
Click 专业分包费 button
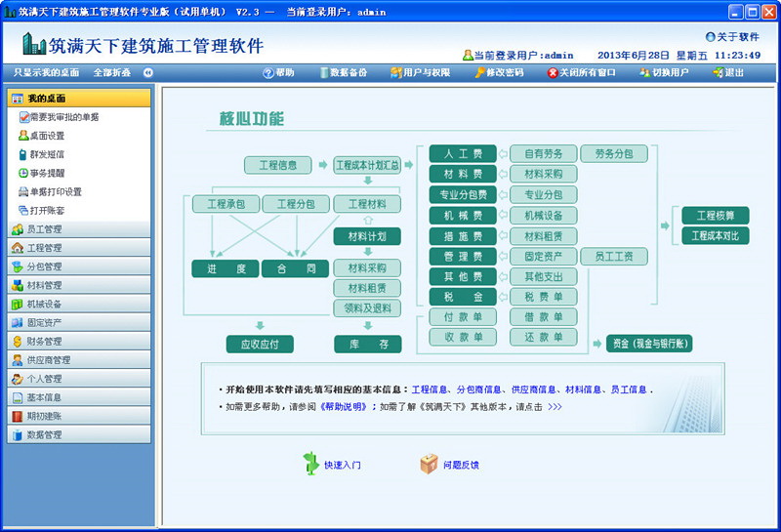(x=463, y=195)
